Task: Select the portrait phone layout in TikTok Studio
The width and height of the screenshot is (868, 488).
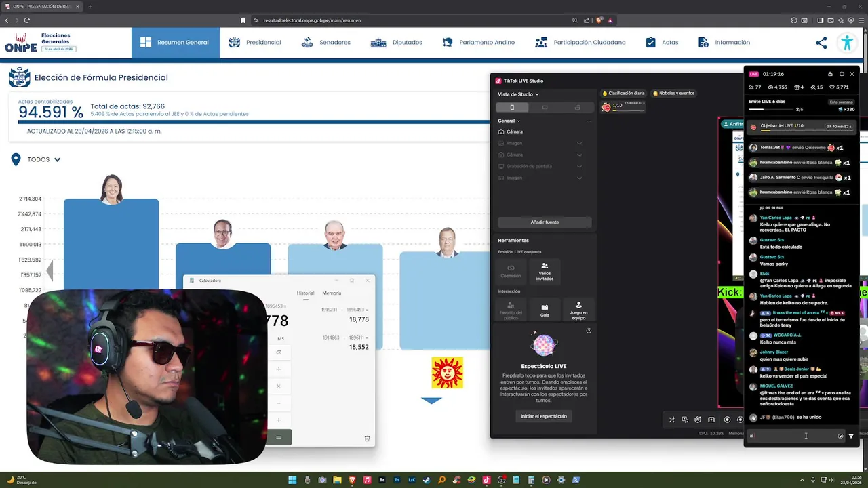Action: point(512,107)
